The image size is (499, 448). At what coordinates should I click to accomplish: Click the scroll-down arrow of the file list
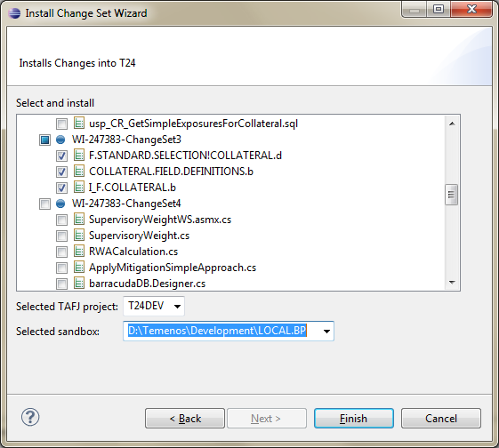452,283
